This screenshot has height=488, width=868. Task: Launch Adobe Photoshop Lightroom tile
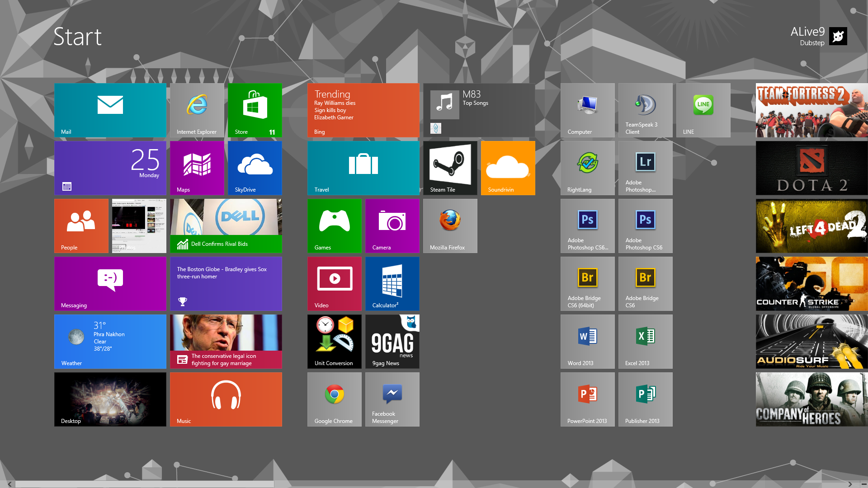point(645,168)
